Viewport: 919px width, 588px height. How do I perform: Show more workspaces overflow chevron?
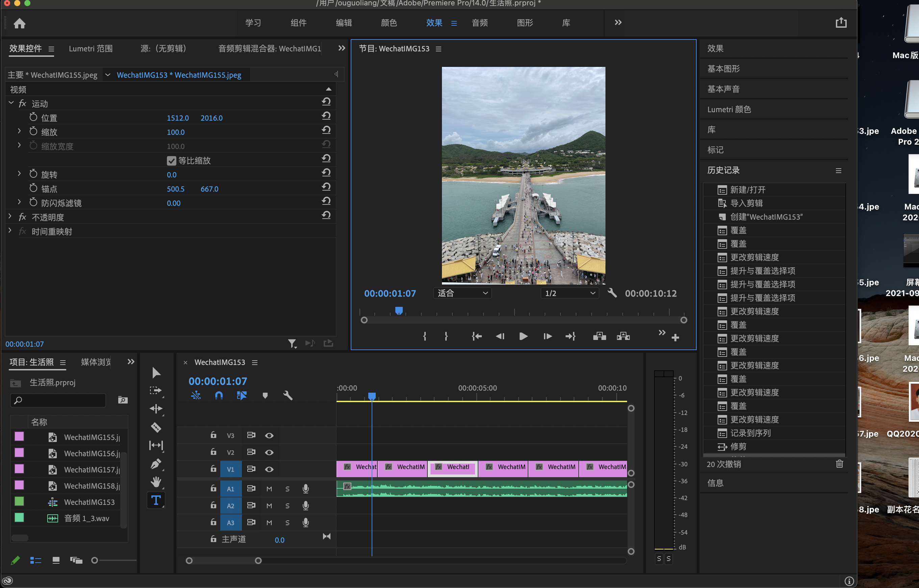(x=618, y=23)
